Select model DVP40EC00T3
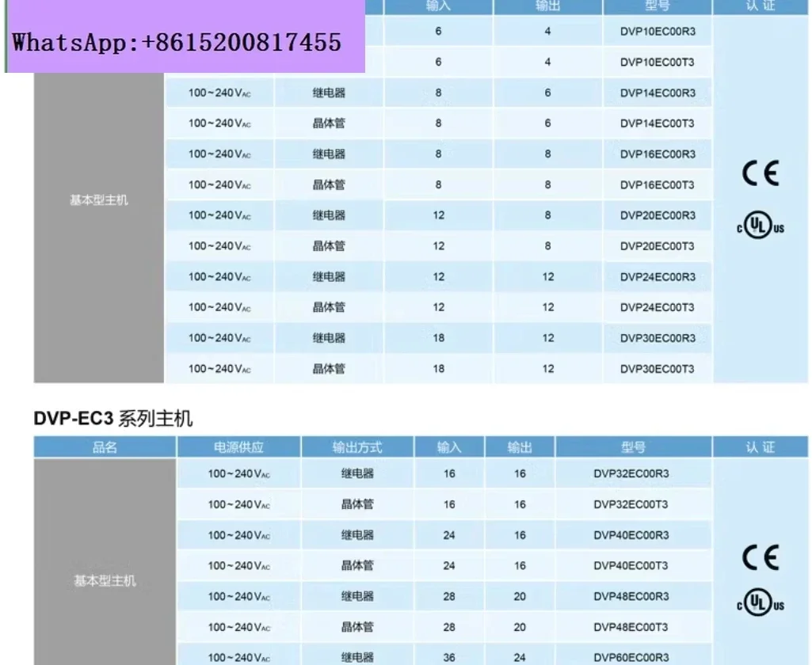The width and height of the screenshot is (812, 665). click(x=631, y=565)
